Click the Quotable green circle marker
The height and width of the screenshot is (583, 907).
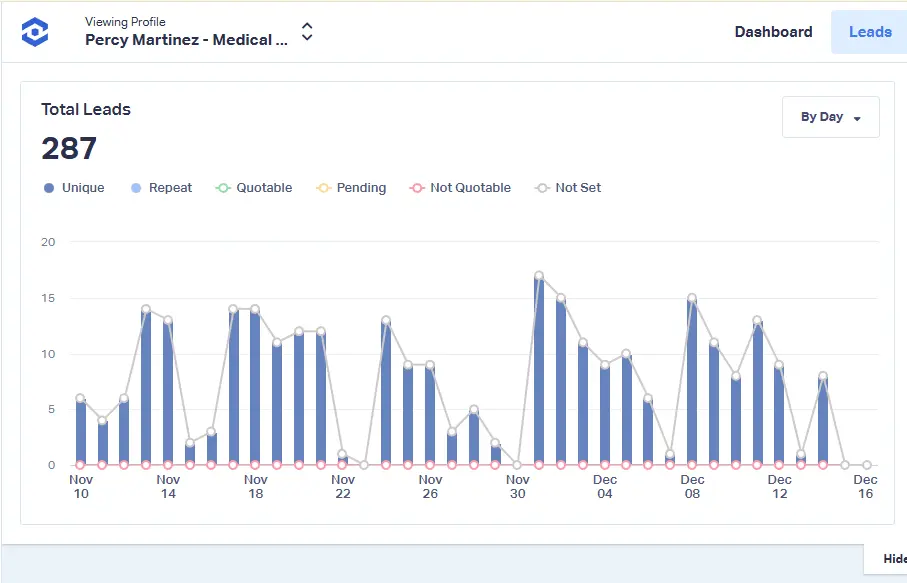pyautogui.click(x=224, y=188)
